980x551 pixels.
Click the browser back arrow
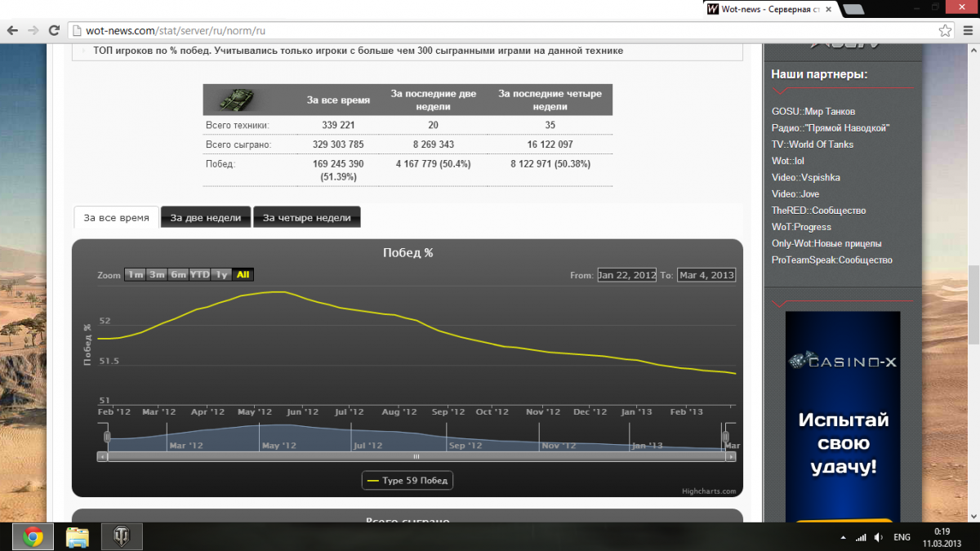tap(12, 30)
